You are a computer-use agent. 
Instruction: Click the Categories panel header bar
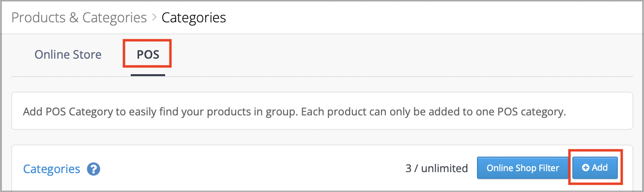(x=322, y=168)
